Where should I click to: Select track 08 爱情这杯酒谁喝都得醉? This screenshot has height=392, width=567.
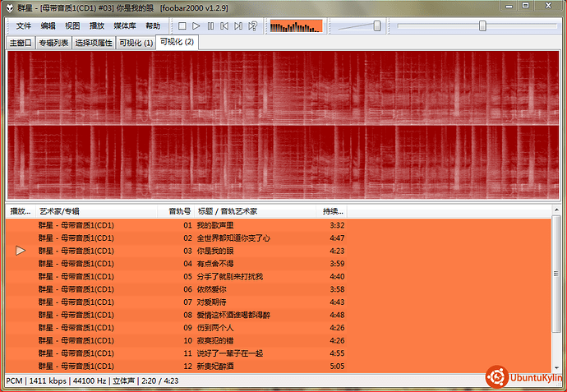tap(278, 315)
